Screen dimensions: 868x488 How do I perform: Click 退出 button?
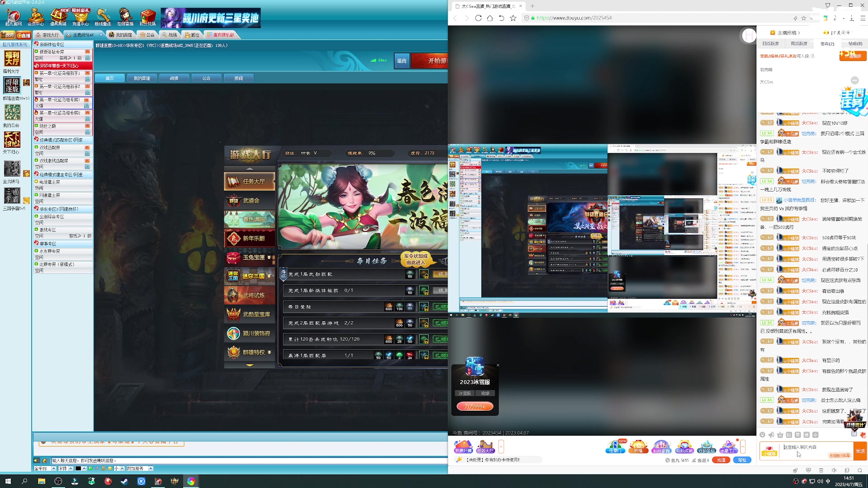402,61
